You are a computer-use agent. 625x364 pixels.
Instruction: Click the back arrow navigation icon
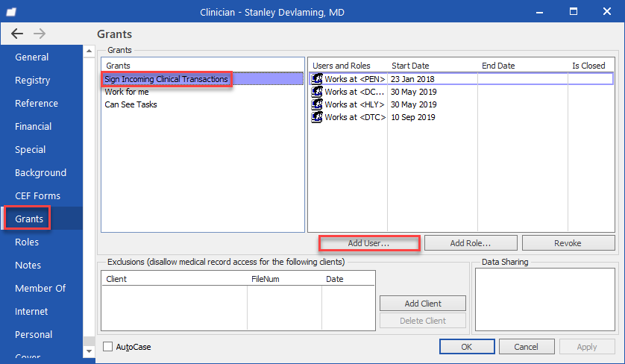click(x=16, y=34)
